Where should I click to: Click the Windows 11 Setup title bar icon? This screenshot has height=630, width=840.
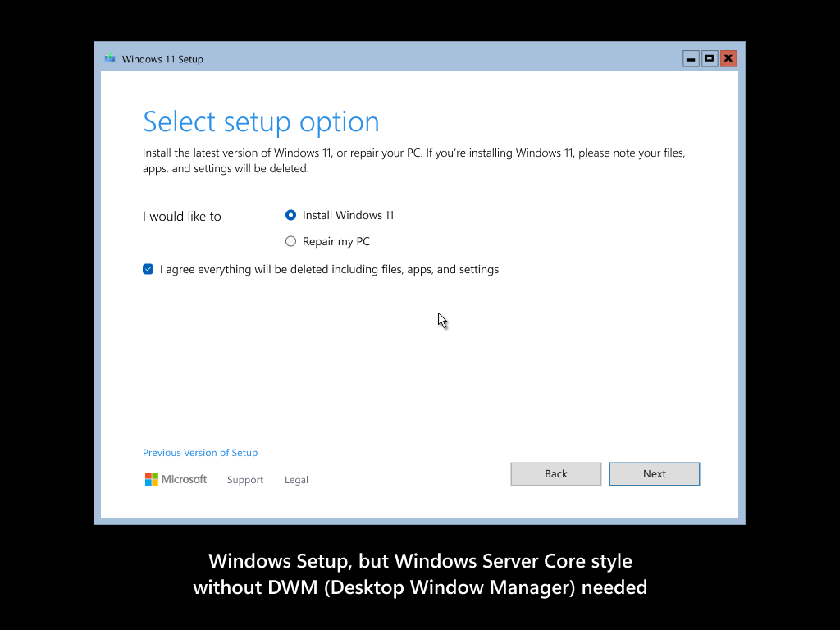point(110,59)
